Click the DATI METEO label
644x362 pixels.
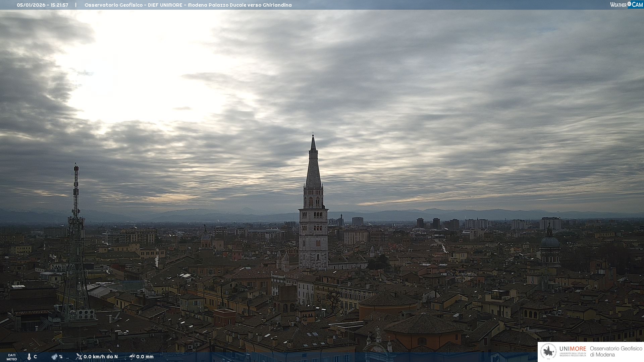tap(12, 357)
